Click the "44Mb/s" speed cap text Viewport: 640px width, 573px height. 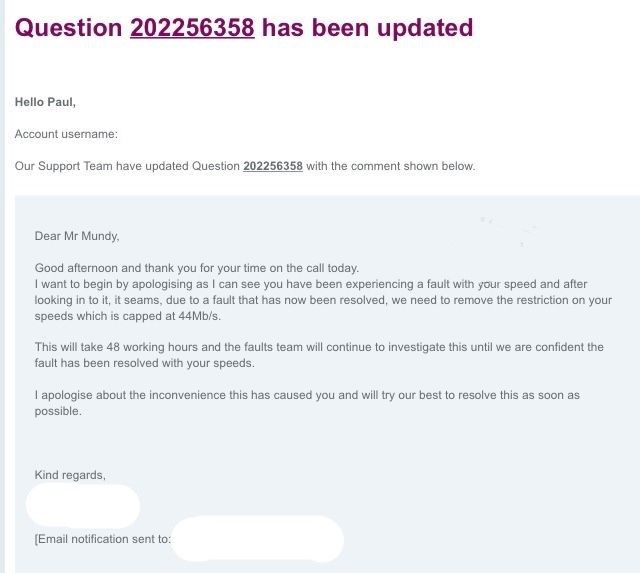point(199,316)
